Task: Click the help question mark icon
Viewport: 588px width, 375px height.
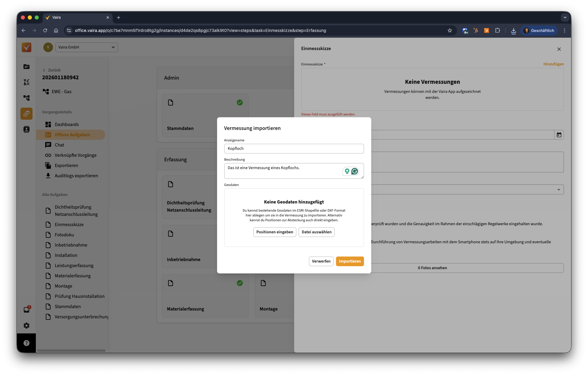Action: 26,343
